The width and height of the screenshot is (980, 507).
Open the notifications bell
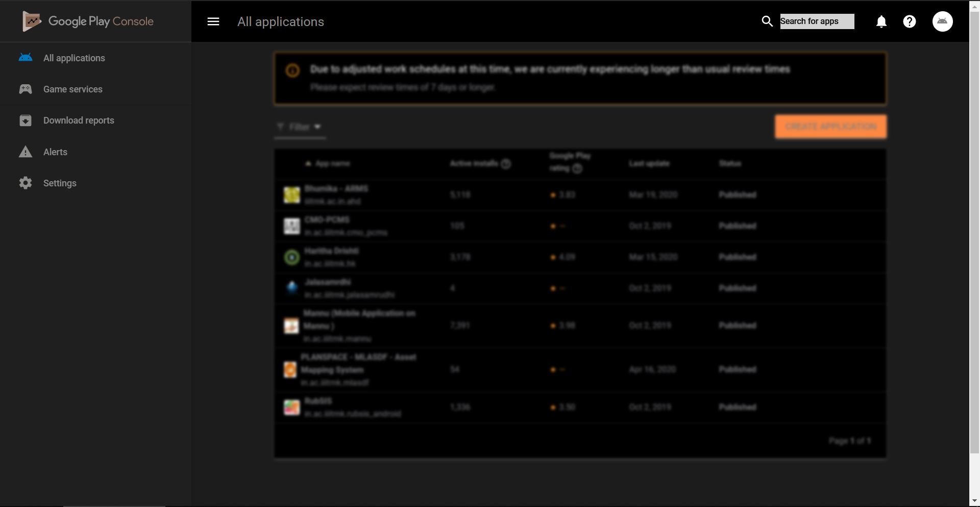coord(881,21)
